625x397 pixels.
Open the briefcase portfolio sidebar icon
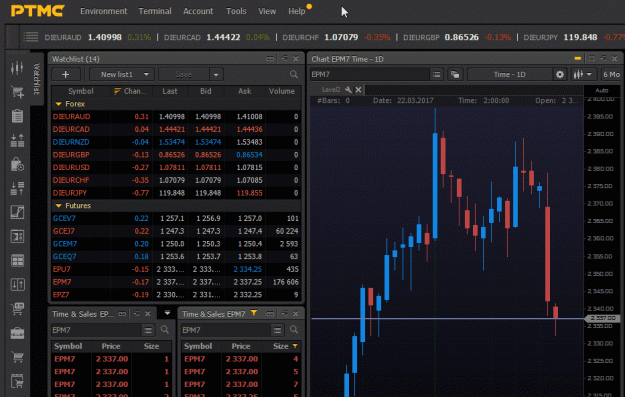(x=17, y=333)
